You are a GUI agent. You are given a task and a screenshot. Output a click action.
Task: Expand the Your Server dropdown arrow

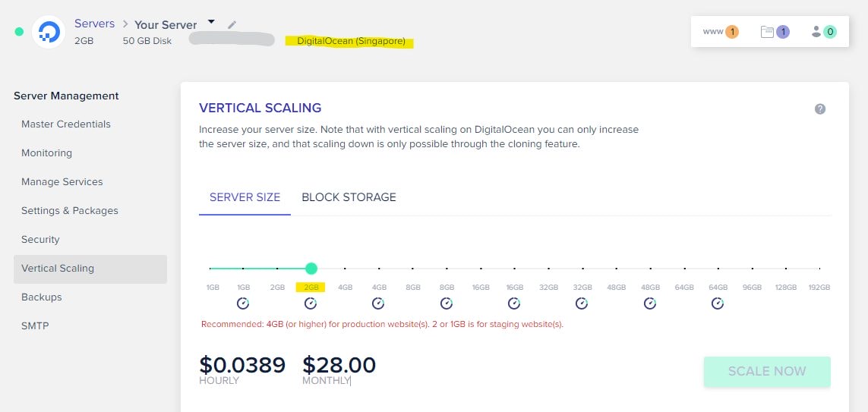coord(211,22)
